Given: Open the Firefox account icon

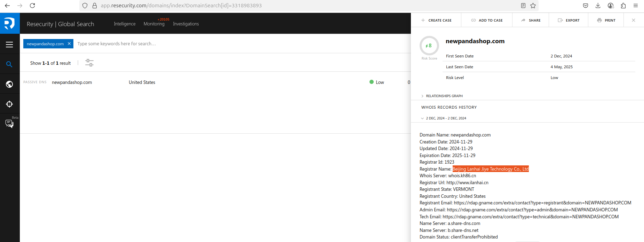Looking at the screenshot, I should (x=611, y=6).
